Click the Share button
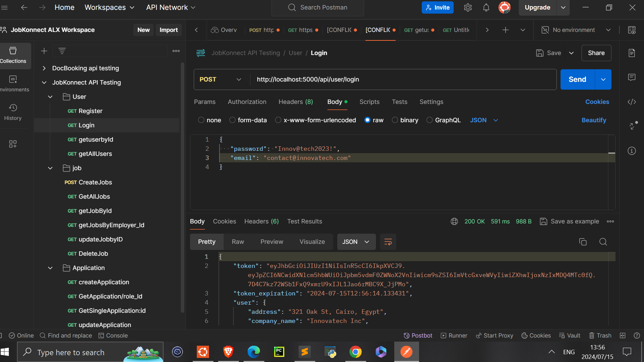Screen dimensions: 644x362 596,53
